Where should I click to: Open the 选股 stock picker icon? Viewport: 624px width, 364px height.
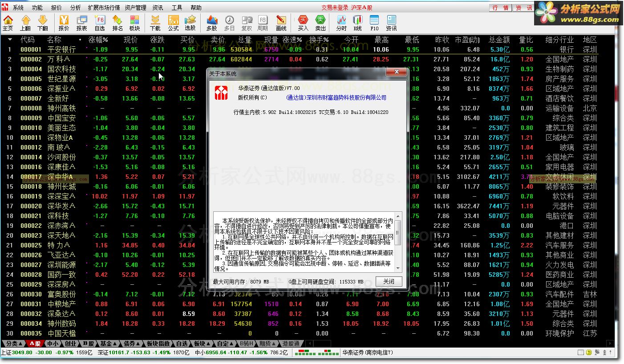(x=190, y=23)
